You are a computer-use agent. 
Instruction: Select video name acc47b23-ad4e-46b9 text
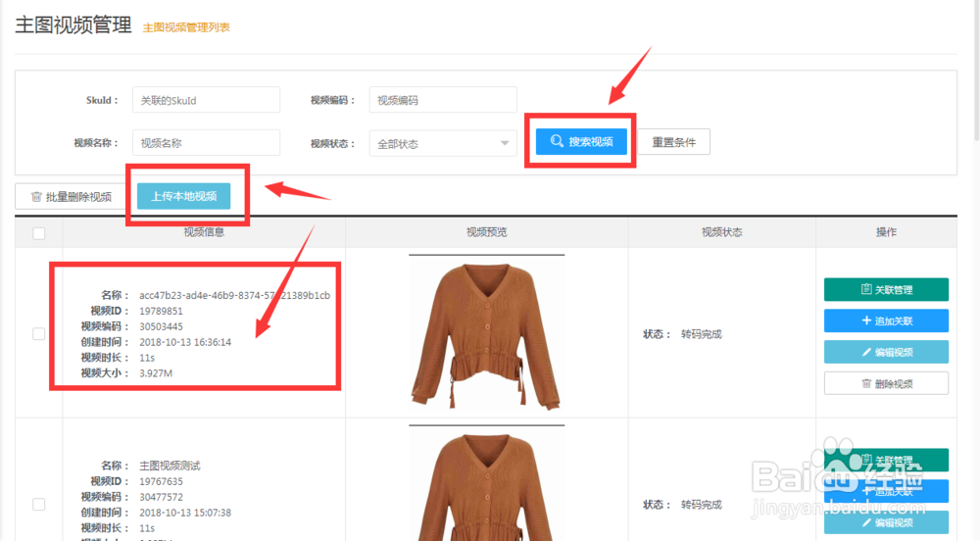point(234,295)
